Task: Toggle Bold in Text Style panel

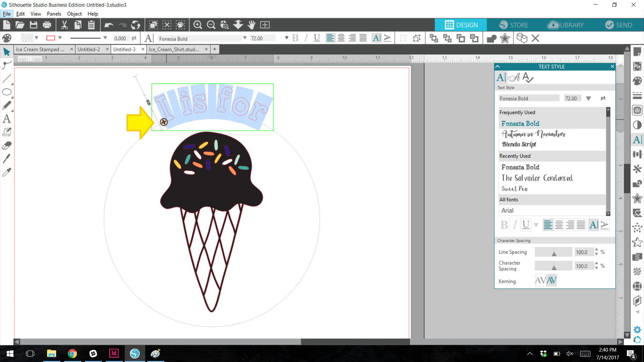Action: click(x=504, y=225)
